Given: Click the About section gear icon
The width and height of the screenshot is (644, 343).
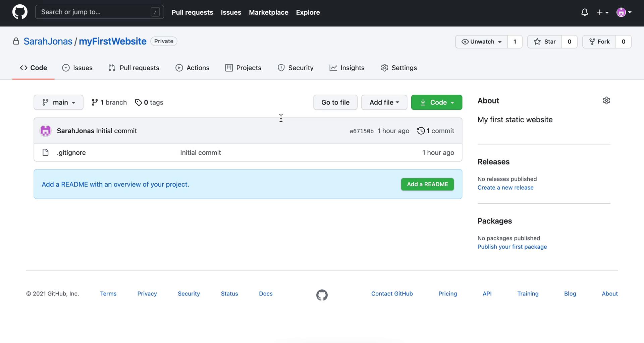Looking at the screenshot, I should point(606,100).
